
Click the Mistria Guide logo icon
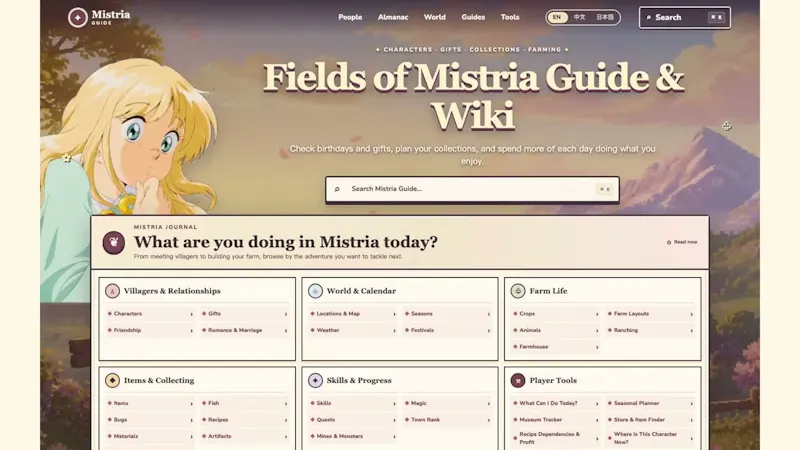click(x=78, y=17)
